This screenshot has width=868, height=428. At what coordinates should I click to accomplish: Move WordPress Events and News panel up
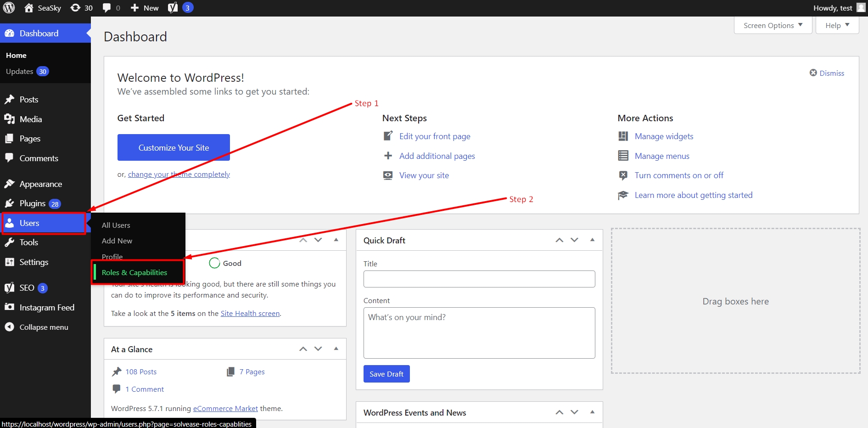(x=559, y=412)
